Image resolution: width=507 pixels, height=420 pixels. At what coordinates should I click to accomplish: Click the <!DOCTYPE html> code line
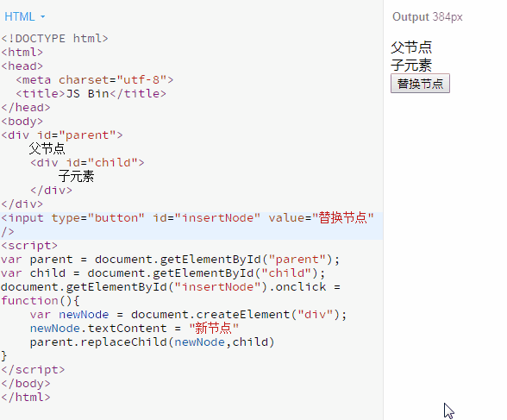54,39
